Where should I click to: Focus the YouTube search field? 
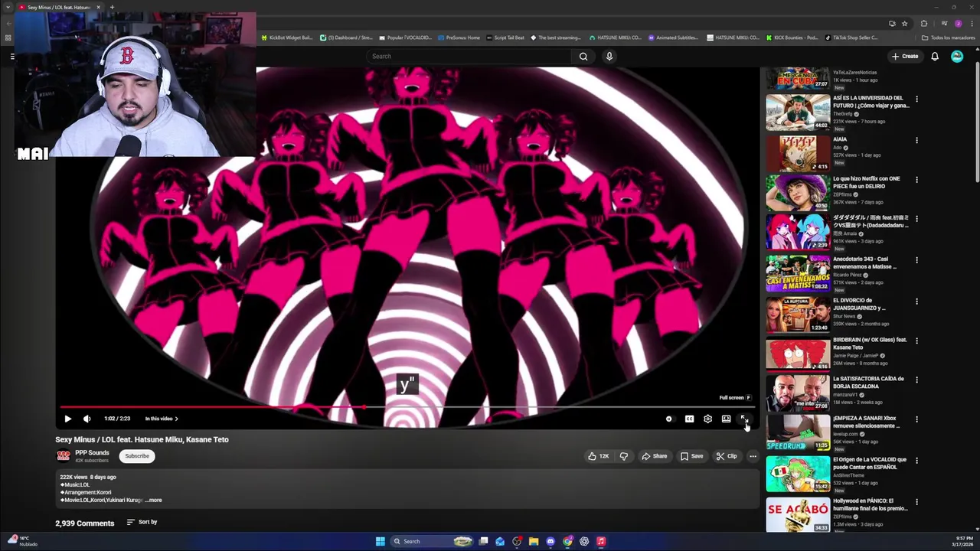pos(467,56)
